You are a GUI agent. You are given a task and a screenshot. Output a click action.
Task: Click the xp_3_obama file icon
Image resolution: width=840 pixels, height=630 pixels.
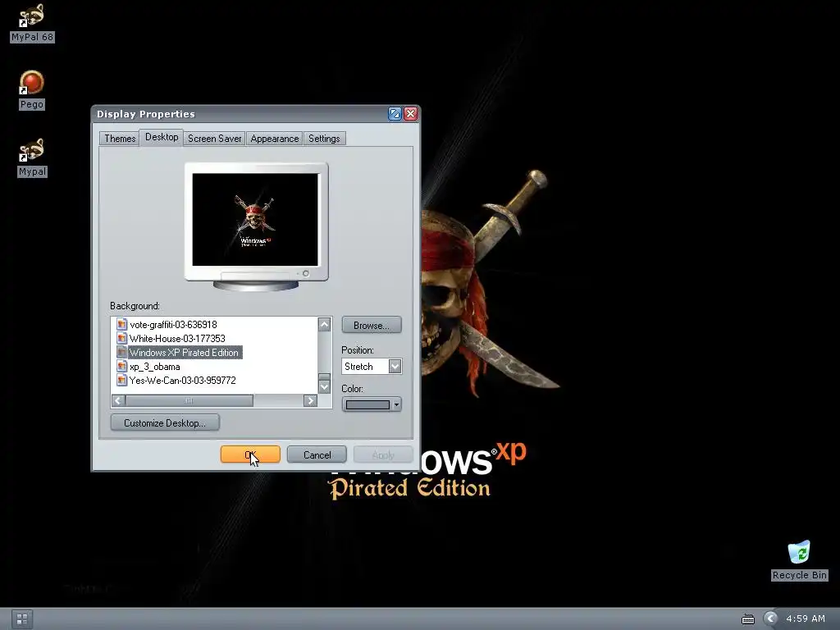[121, 366]
